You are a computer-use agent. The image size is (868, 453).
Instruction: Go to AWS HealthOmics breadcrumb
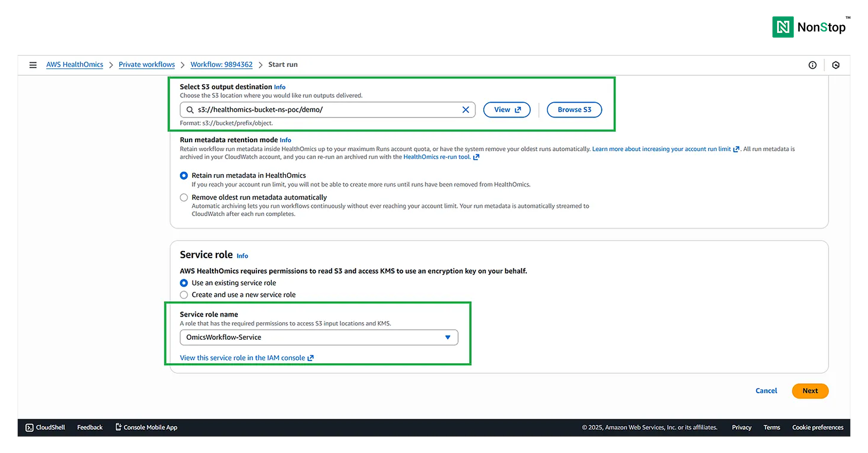(75, 65)
